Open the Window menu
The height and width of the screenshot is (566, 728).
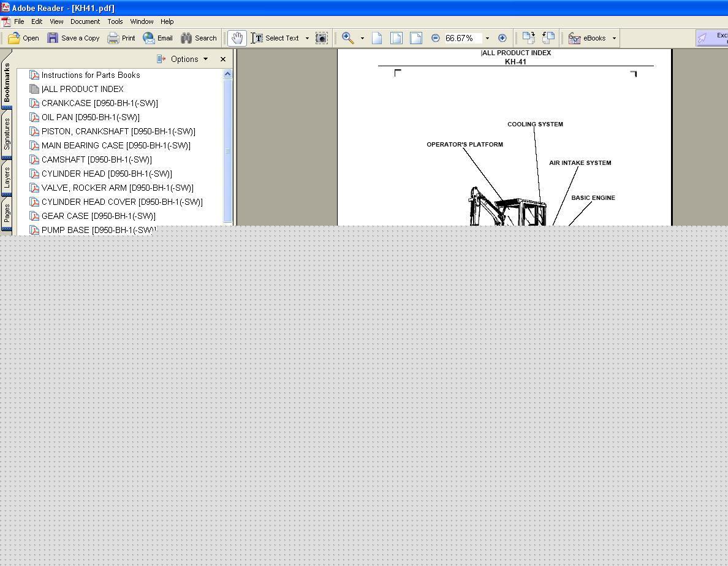(142, 21)
